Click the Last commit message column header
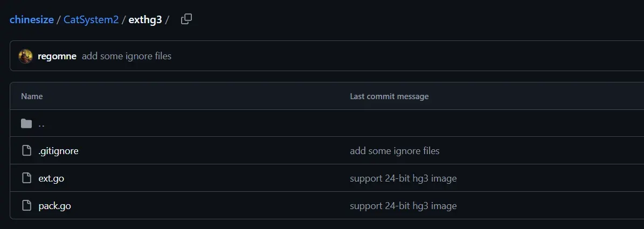Screen dimensions: 644x229 pos(389,96)
